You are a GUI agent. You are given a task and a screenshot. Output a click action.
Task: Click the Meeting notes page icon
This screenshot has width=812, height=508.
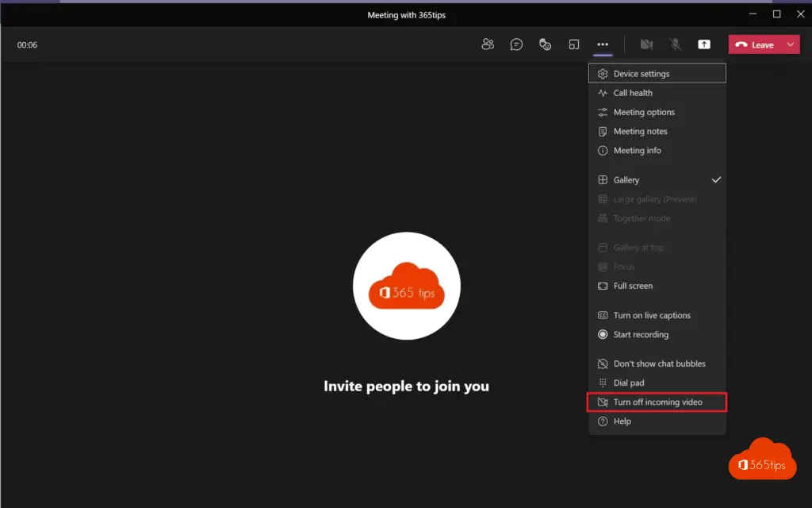(x=603, y=131)
